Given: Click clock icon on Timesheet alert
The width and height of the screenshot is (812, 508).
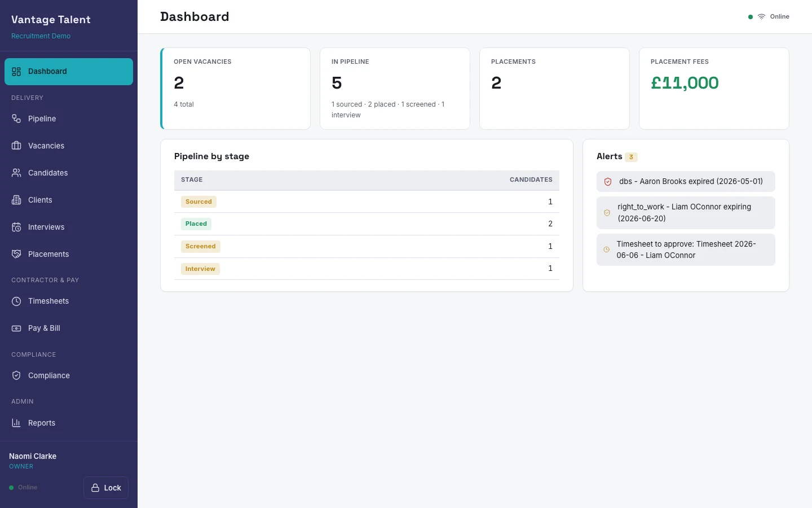Looking at the screenshot, I should point(606,249).
